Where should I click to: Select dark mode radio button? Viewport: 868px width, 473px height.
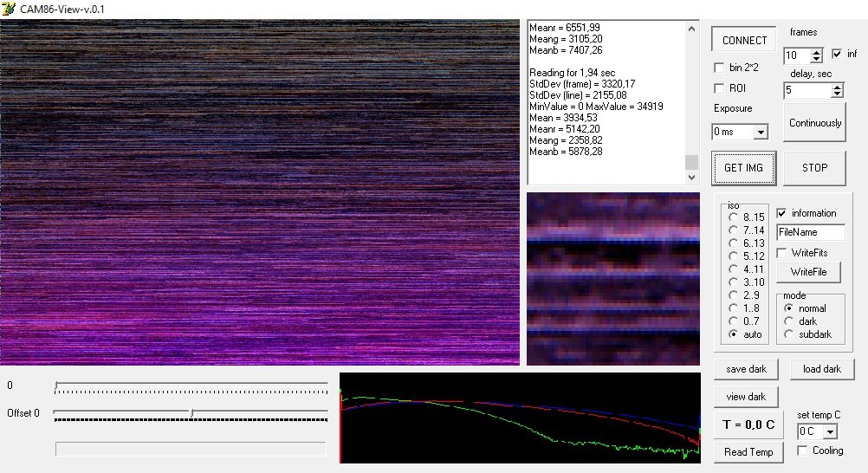click(x=789, y=321)
